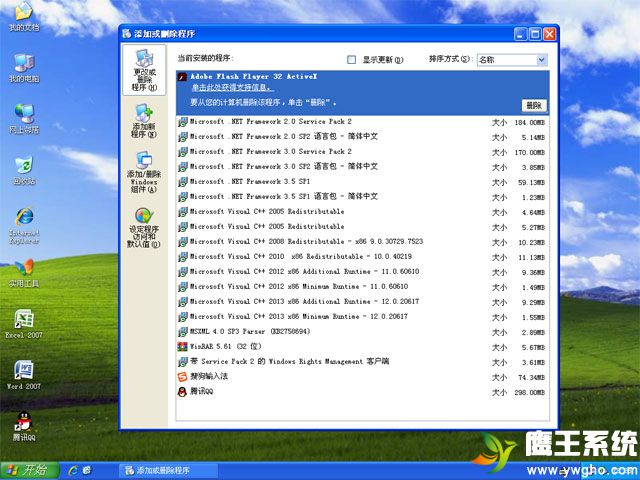The width and height of the screenshot is (640, 480).
Task: Select Visual C++ 2010 x86 Redistributable entry
Action: point(362,257)
